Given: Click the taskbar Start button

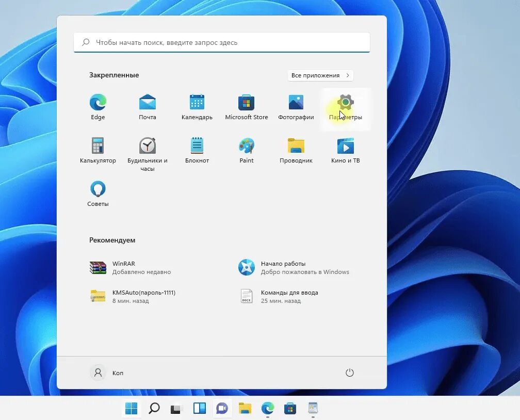Looking at the screenshot, I should pyautogui.click(x=132, y=408).
